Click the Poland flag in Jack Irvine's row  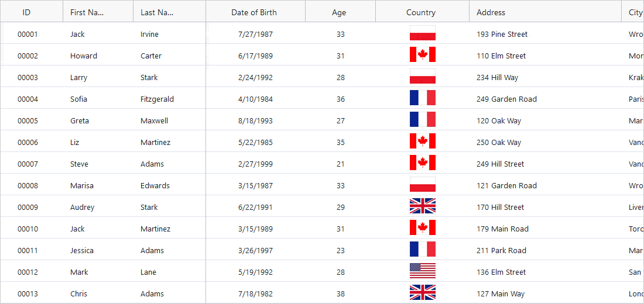(422, 34)
